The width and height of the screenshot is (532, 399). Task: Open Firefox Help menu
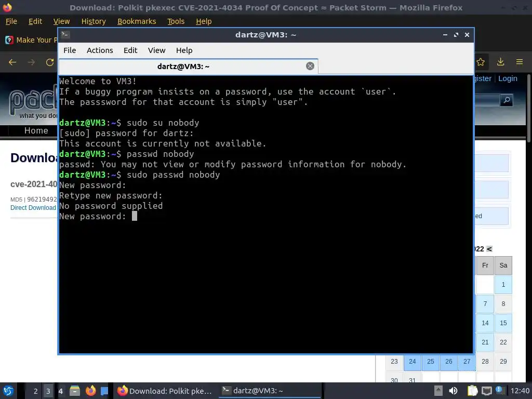coord(204,21)
